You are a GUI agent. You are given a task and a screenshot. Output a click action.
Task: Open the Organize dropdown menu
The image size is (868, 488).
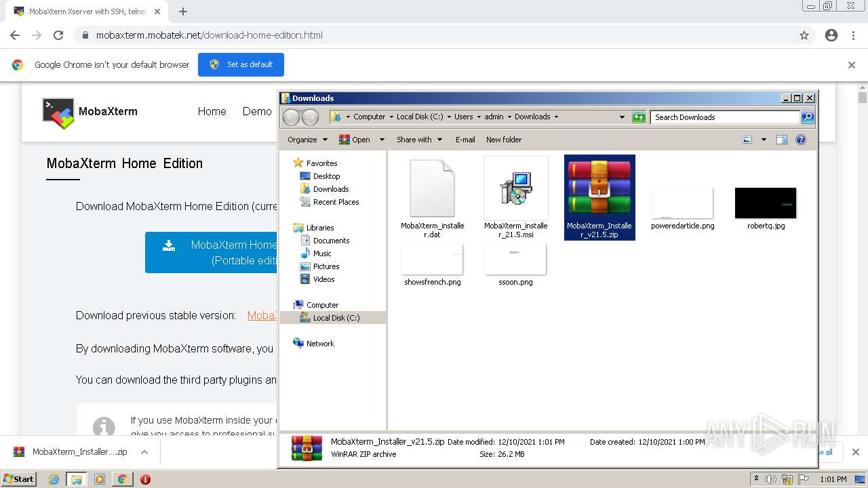tap(308, 140)
